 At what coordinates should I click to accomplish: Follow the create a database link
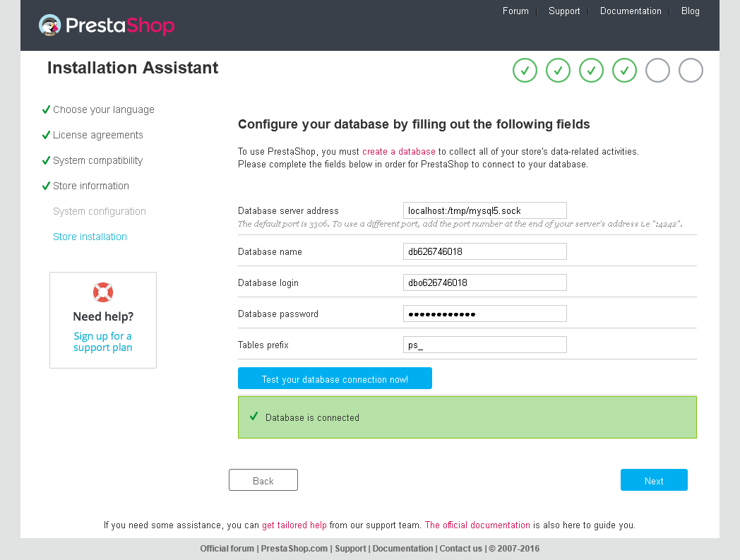pos(399,152)
